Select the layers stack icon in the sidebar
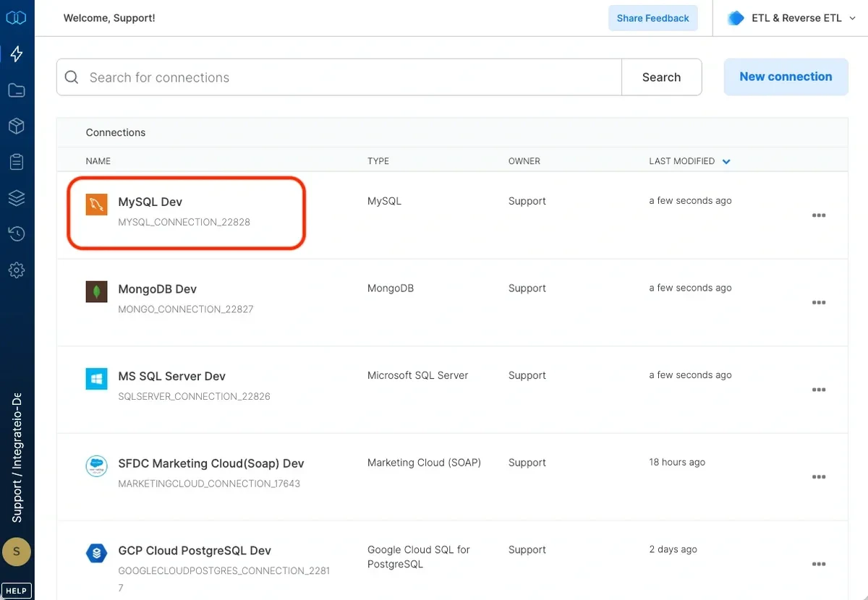The width and height of the screenshot is (868, 600). pos(16,197)
